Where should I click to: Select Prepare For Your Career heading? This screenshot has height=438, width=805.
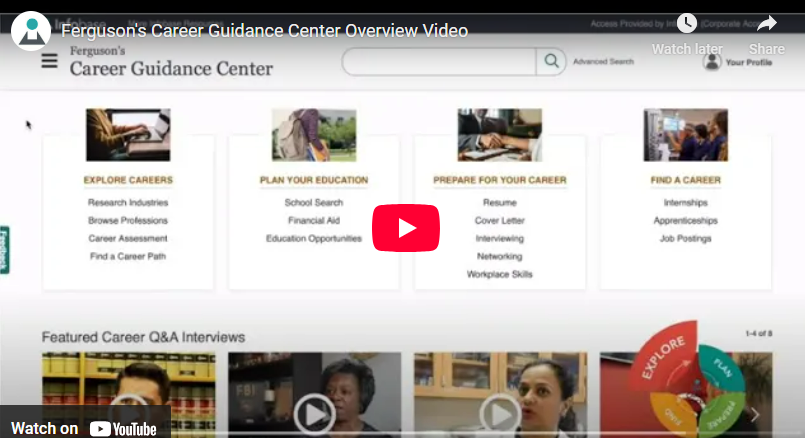tap(500, 180)
